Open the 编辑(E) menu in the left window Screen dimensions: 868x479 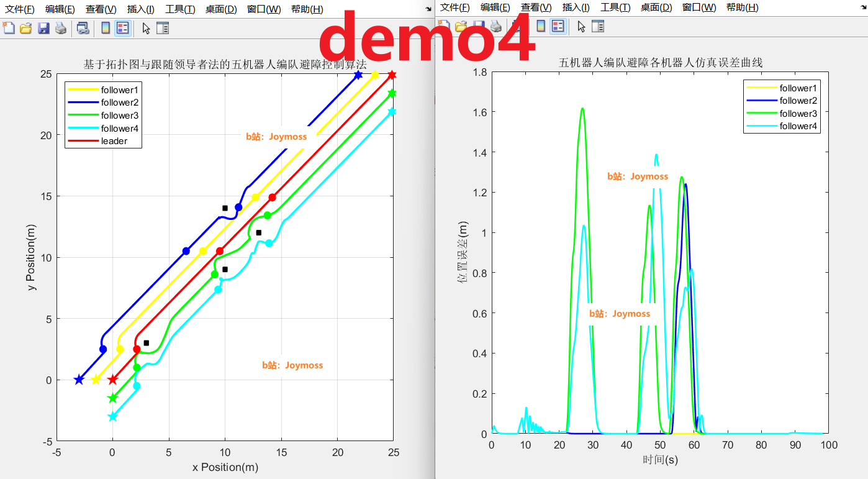click(x=60, y=9)
